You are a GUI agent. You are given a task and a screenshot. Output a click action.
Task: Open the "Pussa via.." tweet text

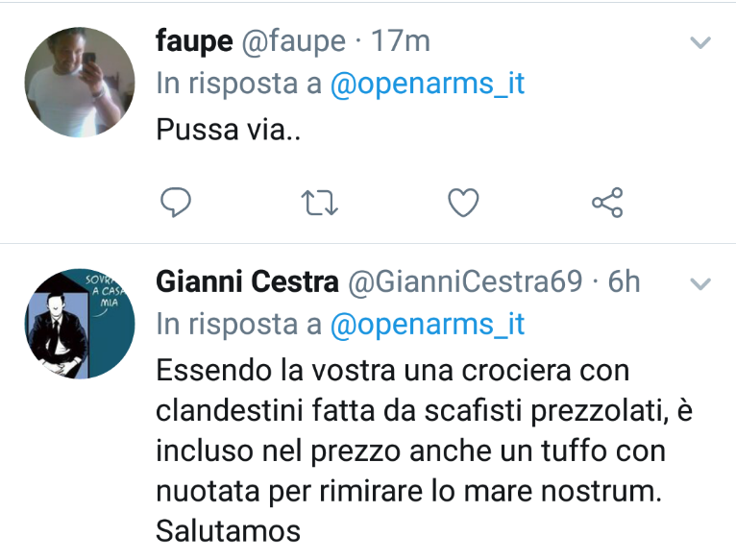click(x=228, y=130)
